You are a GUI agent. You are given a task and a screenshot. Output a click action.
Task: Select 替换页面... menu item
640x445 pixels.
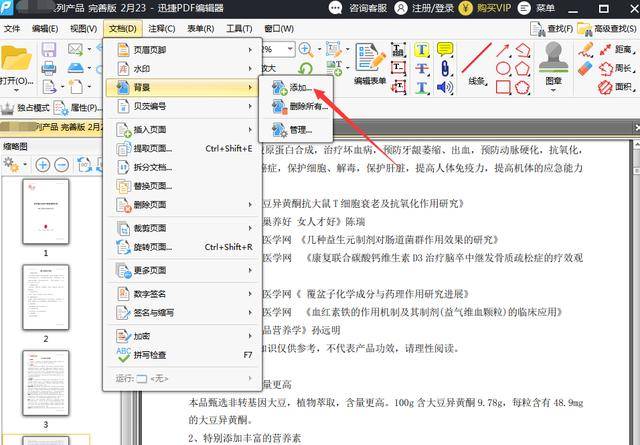(x=183, y=186)
